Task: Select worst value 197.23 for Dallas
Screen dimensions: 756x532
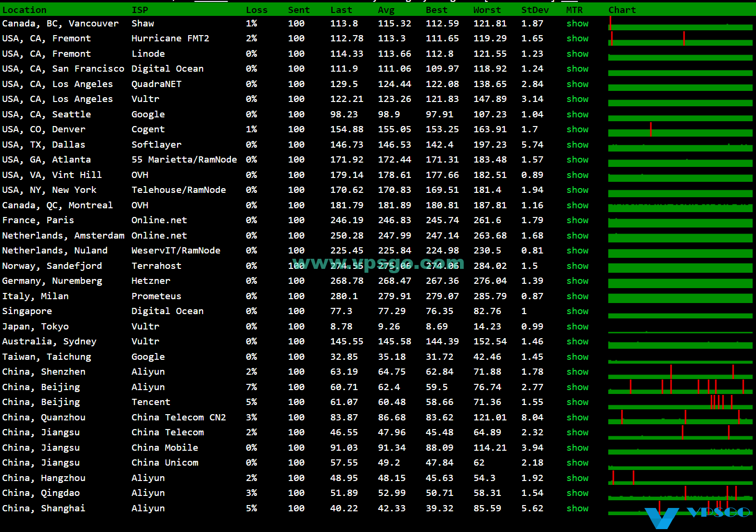Action: 490,144
